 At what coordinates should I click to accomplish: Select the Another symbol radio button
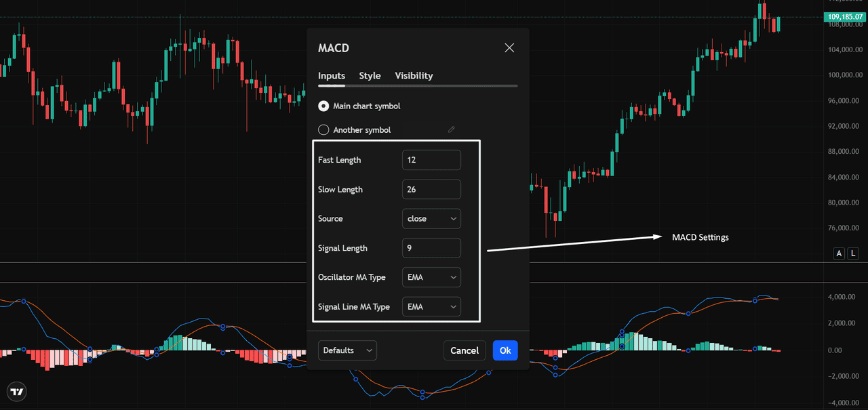click(x=323, y=129)
